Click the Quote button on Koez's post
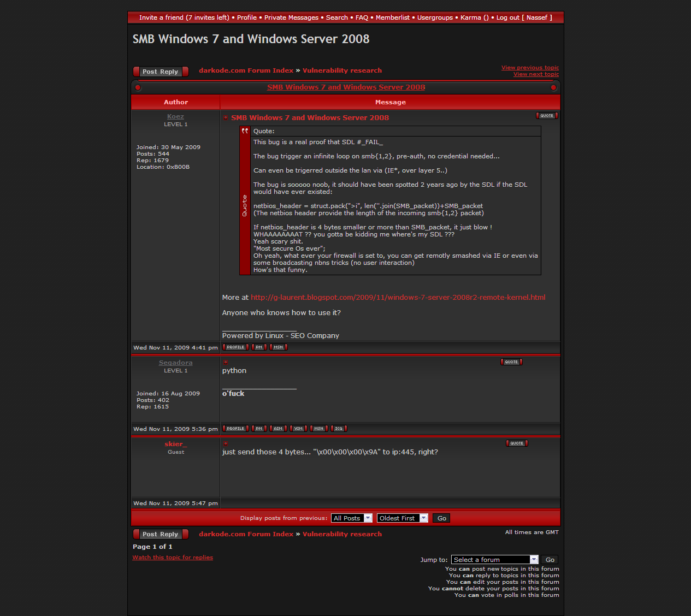The image size is (691, 616). pos(547,116)
